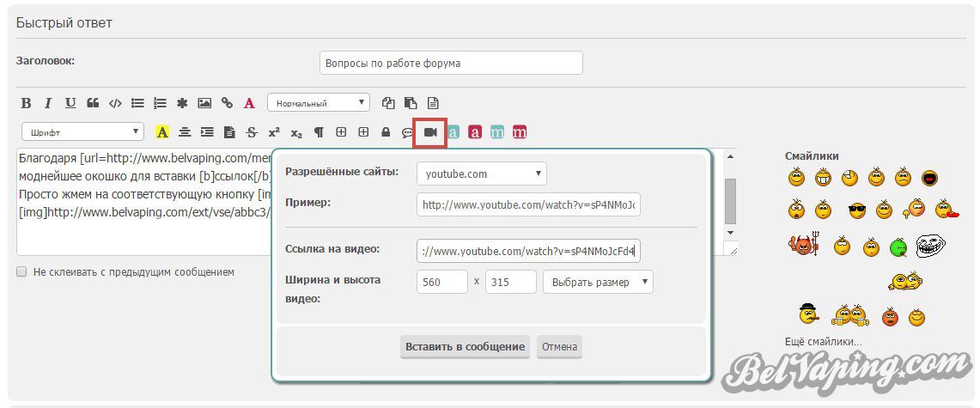The height and width of the screenshot is (408, 980).
Task: Open the 'Шрифт' font dropdown
Action: (83, 131)
